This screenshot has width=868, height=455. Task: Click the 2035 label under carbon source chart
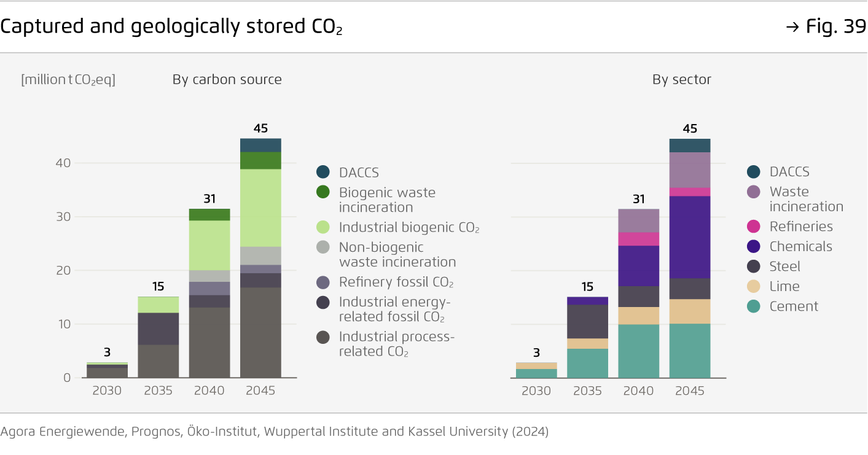coord(158,391)
